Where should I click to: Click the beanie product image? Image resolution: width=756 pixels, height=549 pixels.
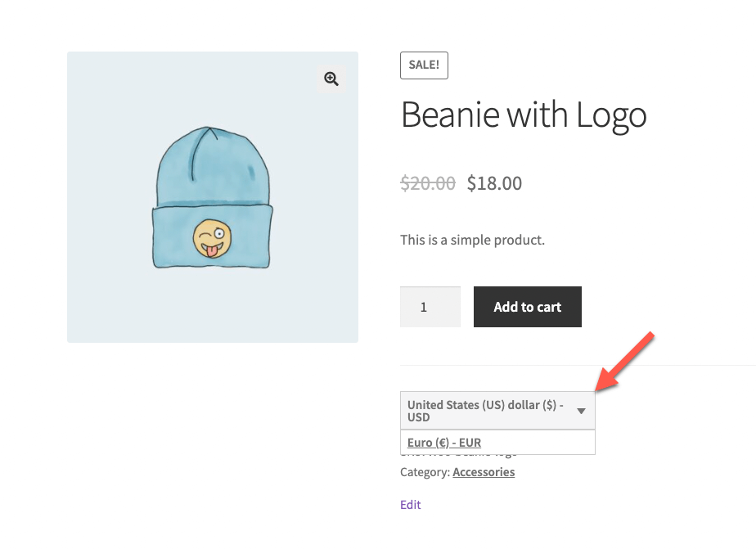coord(212,196)
